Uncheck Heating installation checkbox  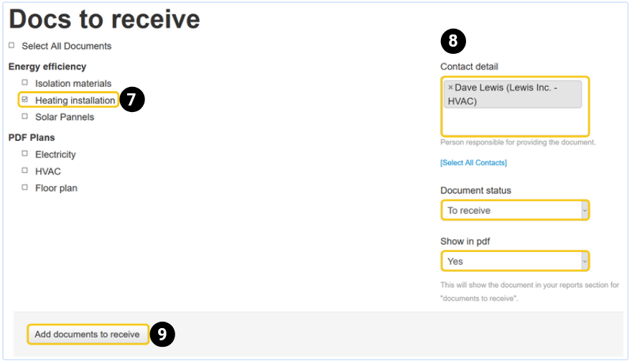tap(25, 100)
